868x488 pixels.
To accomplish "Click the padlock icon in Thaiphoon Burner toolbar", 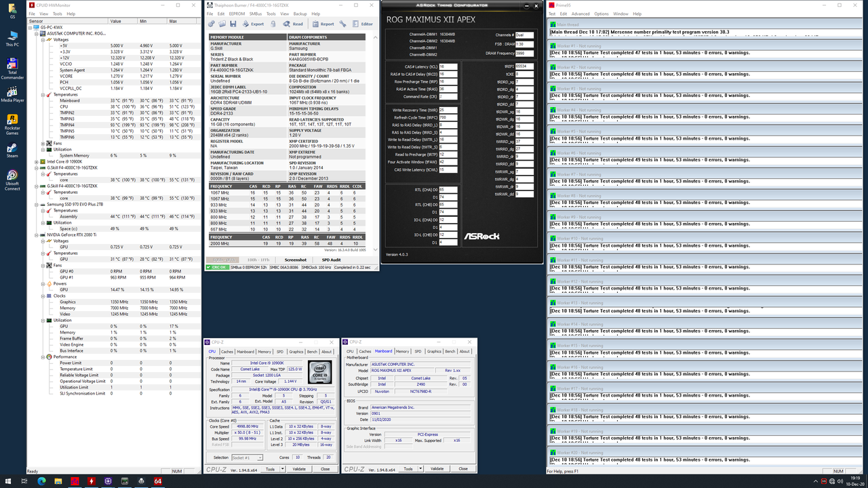I will tap(273, 24).
